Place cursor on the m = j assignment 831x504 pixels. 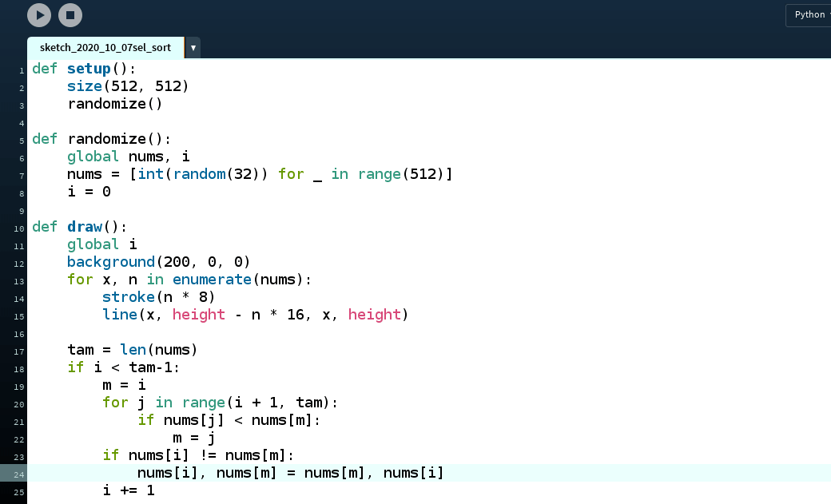[x=193, y=438]
